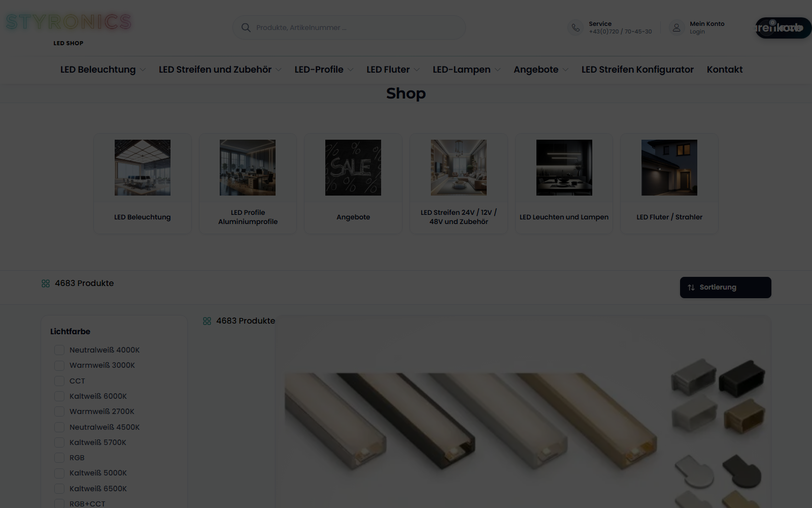The width and height of the screenshot is (812, 508).
Task: Click the phone Service icon
Action: coord(576,27)
